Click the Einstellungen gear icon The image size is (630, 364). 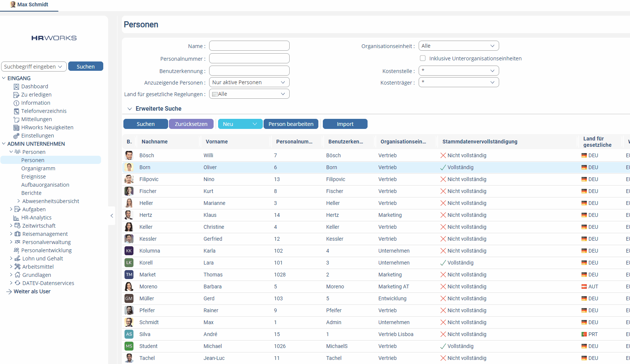tap(16, 136)
